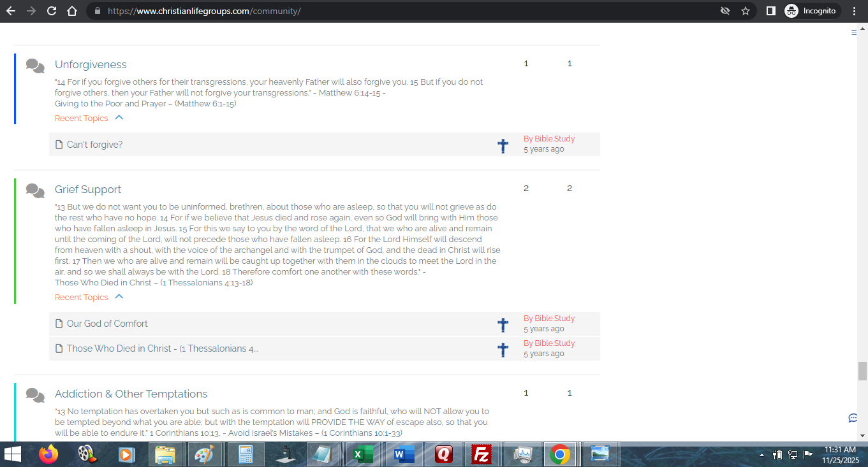This screenshot has height=467, width=868.
Task: Open the Chrome three-dot menu
Action: pos(854,11)
